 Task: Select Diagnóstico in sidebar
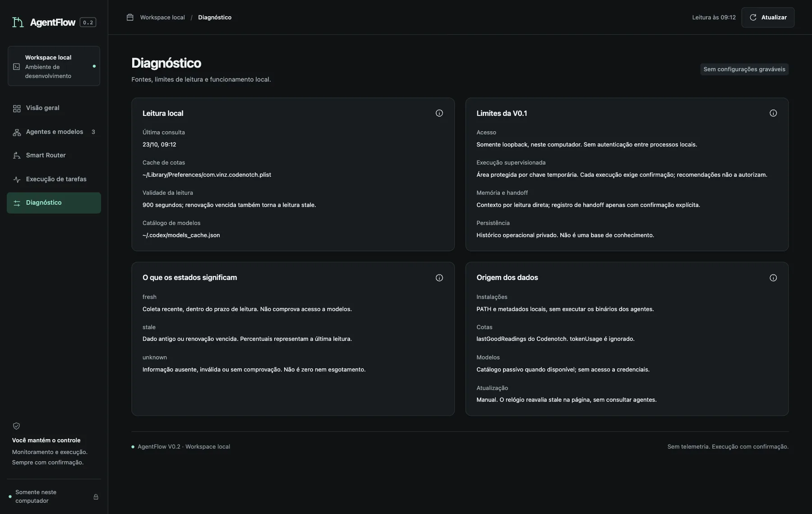click(x=54, y=203)
